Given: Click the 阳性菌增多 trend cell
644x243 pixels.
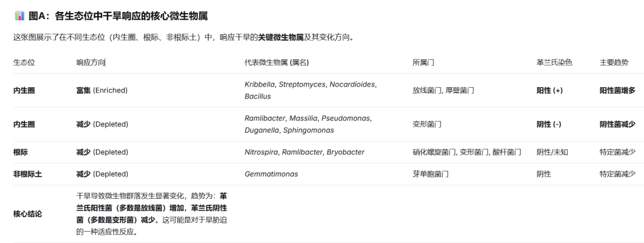Looking at the screenshot, I should coord(617,91).
